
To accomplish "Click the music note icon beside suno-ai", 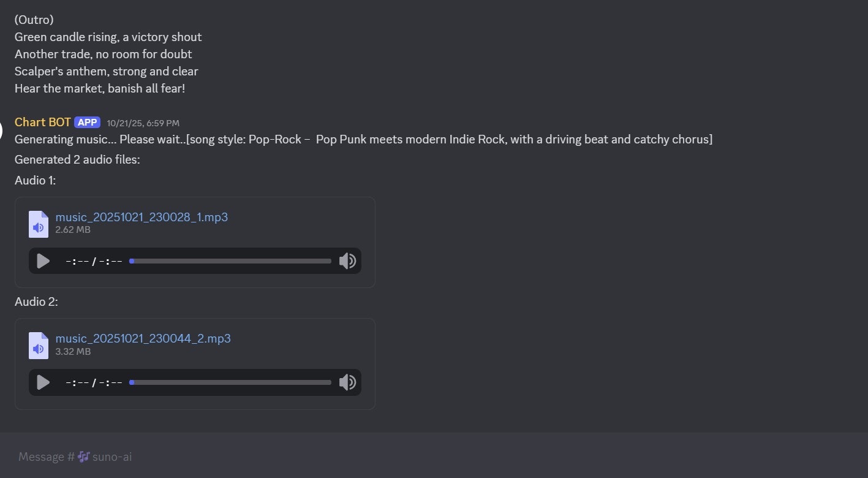I will click(83, 457).
